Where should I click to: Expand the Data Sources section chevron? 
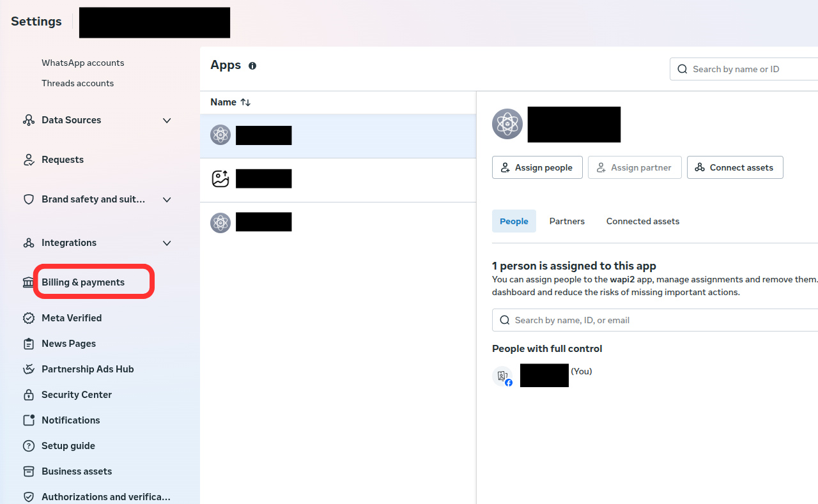click(167, 120)
